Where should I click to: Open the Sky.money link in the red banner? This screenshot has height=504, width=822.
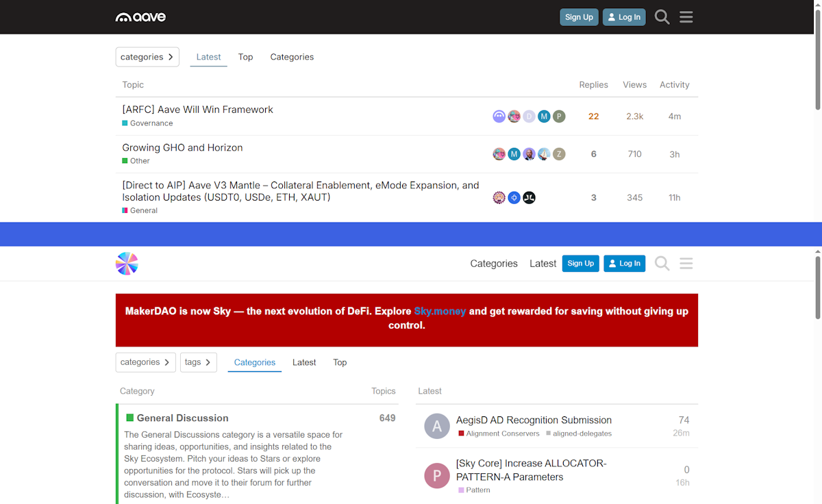(440, 311)
